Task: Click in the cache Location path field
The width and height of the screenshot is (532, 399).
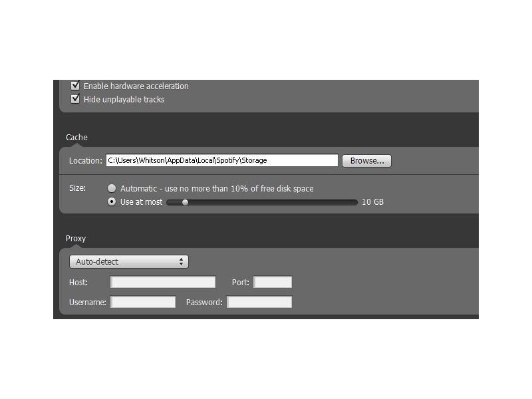Action: (222, 160)
